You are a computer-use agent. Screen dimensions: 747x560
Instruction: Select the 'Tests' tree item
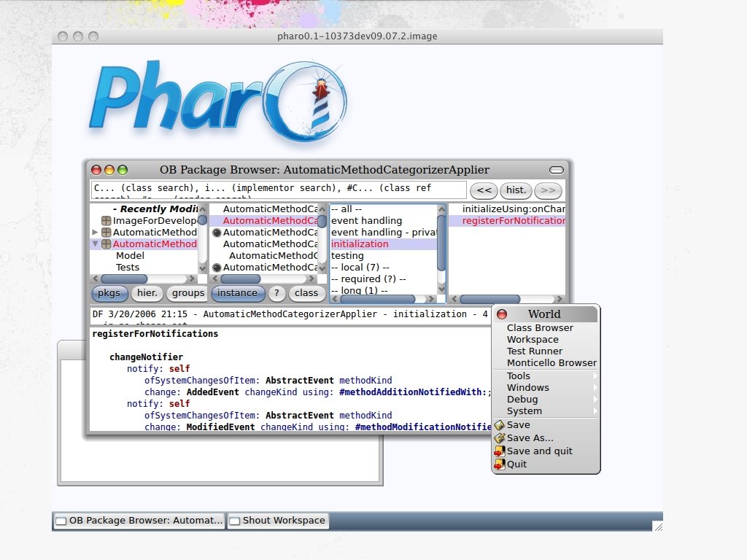pyautogui.click(x=128, y=268)
